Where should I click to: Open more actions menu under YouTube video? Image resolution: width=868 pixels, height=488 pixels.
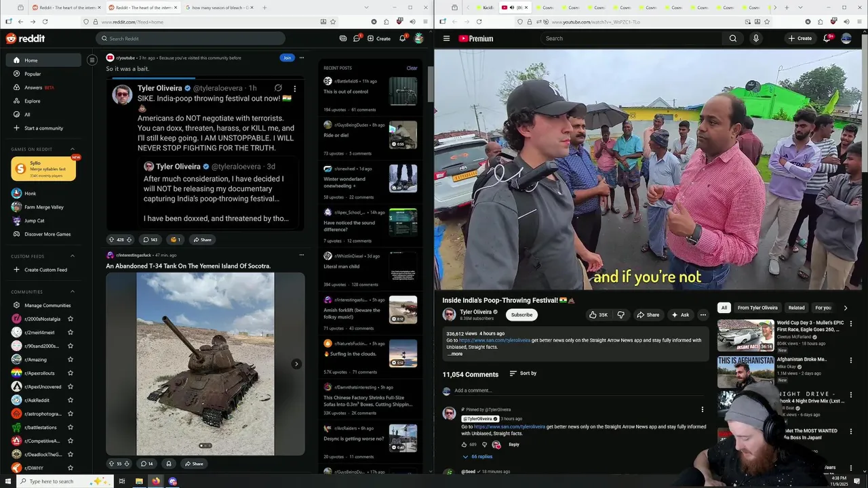pyautogui.click(x=703, y=314)
